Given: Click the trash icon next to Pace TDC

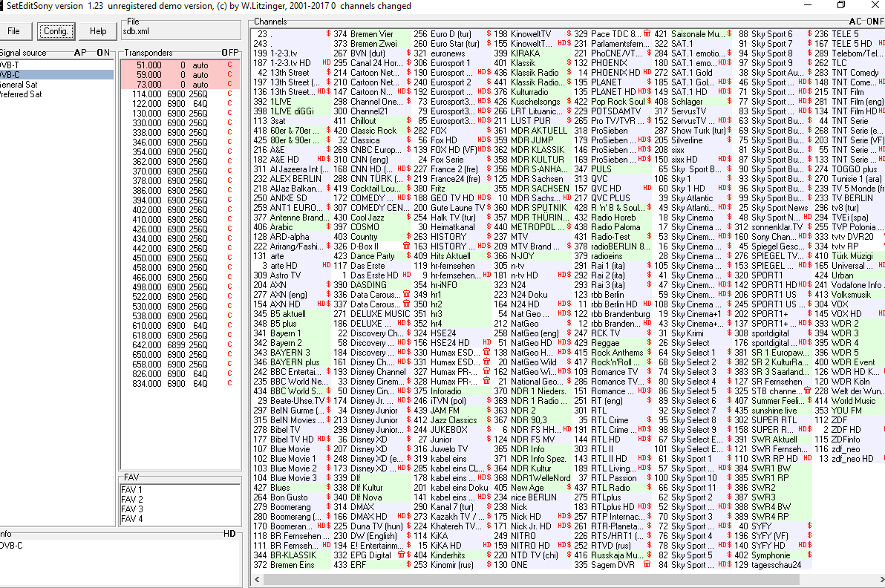Looking at the screenshot, I should tap(647, 34).
